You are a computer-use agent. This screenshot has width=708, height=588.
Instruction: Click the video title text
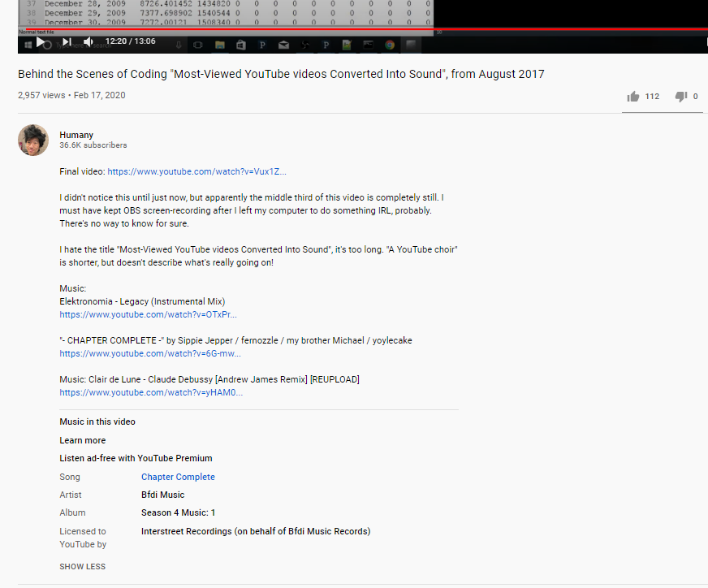(x=281, y=74)
